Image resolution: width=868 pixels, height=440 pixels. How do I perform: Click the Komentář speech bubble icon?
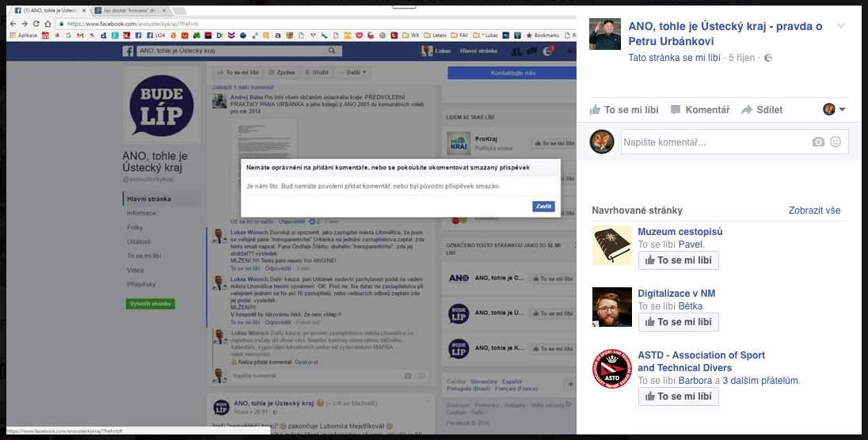coord(676,110)
